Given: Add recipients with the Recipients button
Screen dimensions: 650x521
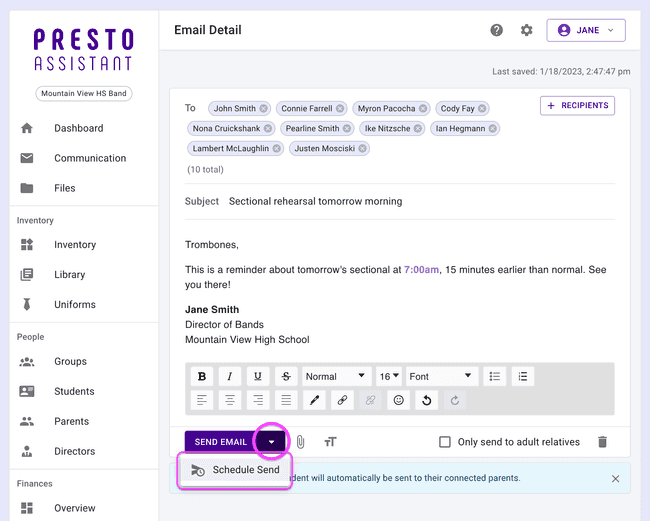Looking at the screenshot, I should pyautogui.click(x=577, y=105).
